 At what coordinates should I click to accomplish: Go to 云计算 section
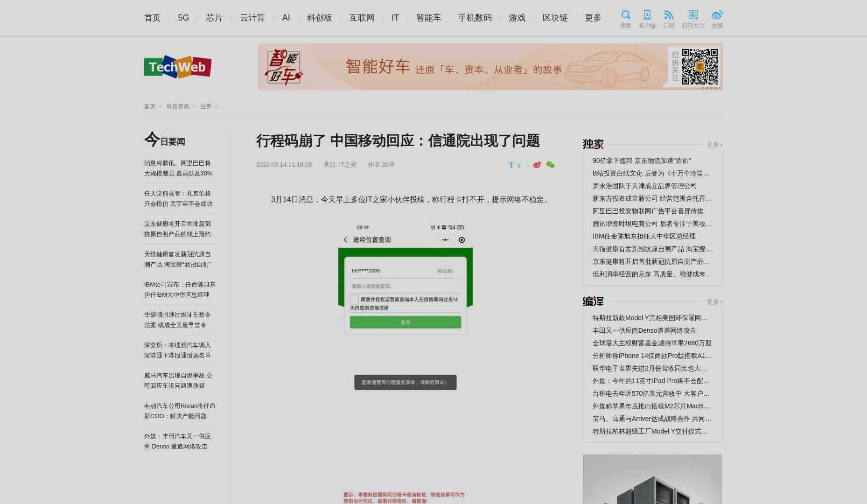pos(252,18)
